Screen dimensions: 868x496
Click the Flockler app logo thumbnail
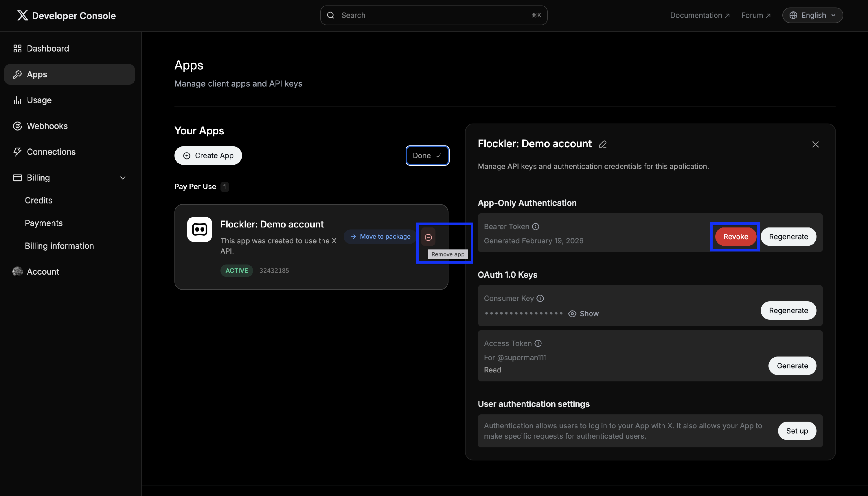[200, 229]
